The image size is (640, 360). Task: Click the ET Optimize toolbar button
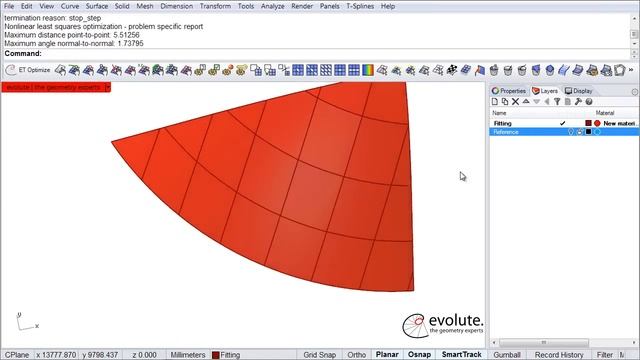coord(28,70)
